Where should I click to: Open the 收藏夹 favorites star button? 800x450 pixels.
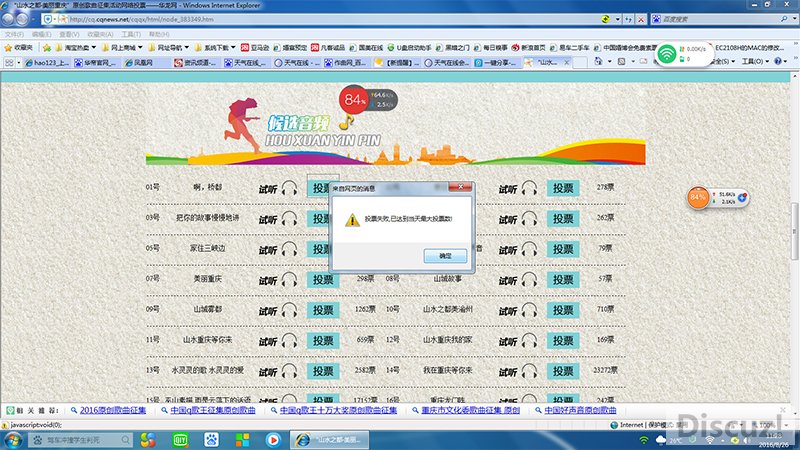click(x=18, y=47)
